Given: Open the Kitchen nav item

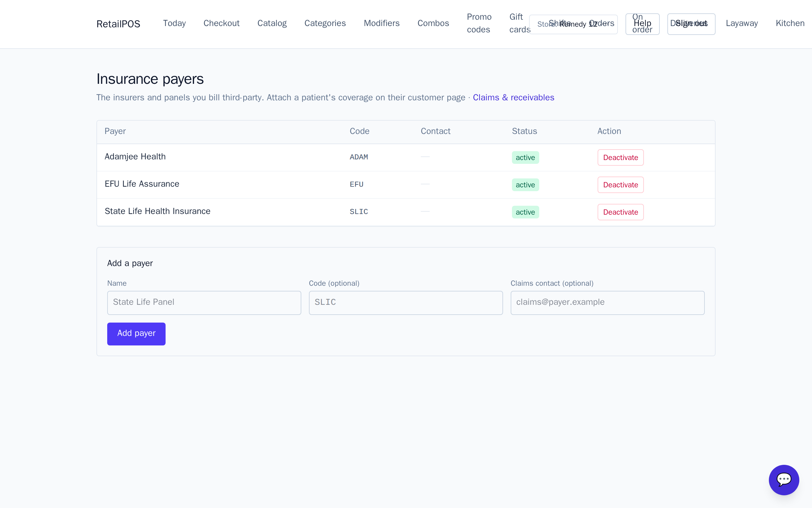Looking at the screenshot, I should [790, 23].
